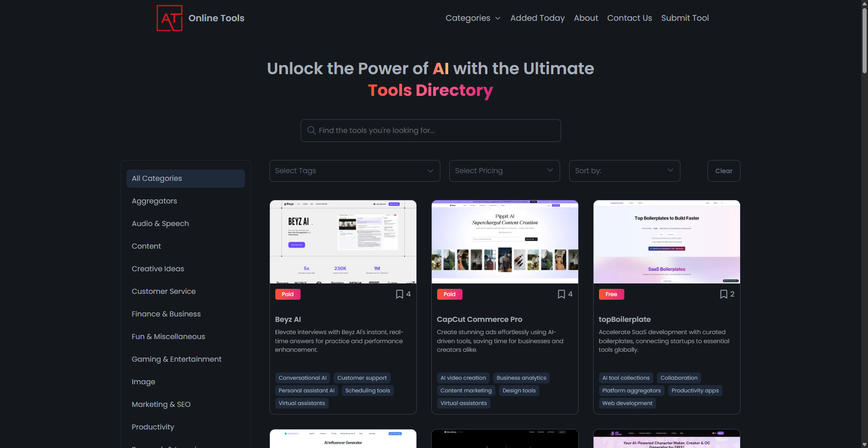Select the Marketing & SEO category
Viewport: 868px width, 448px height.
click(x=186, y=405)
